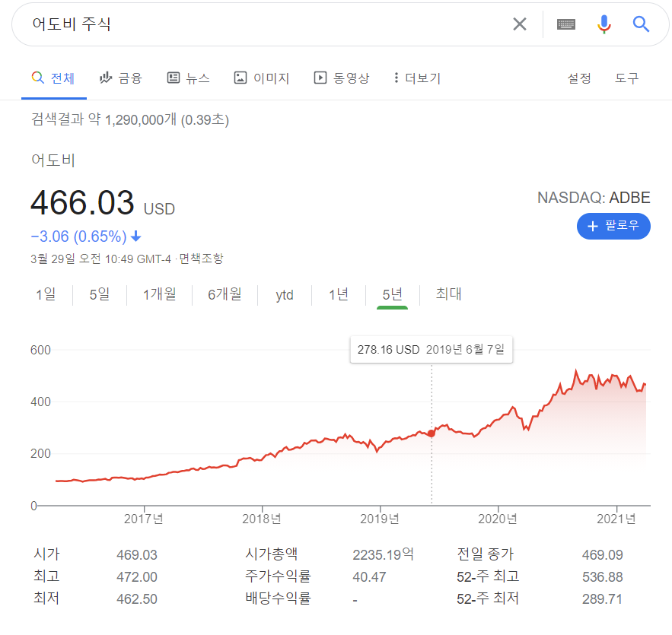Click the 시가총액 value 2235.19억
Image resolution: width=672 pixels, height=635 pixels.
pyautogui.click(x=383, y=555)
